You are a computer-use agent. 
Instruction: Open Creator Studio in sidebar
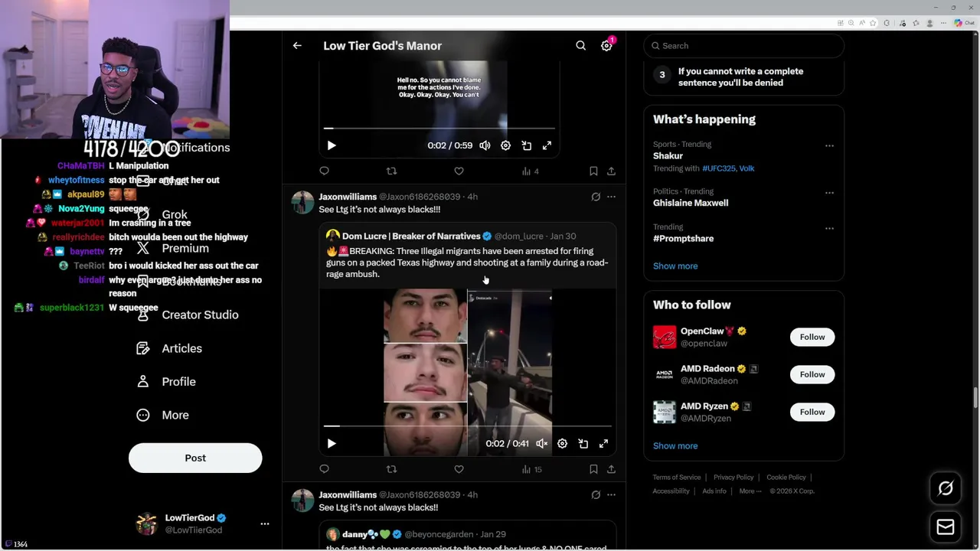click(x=188, y=315)
